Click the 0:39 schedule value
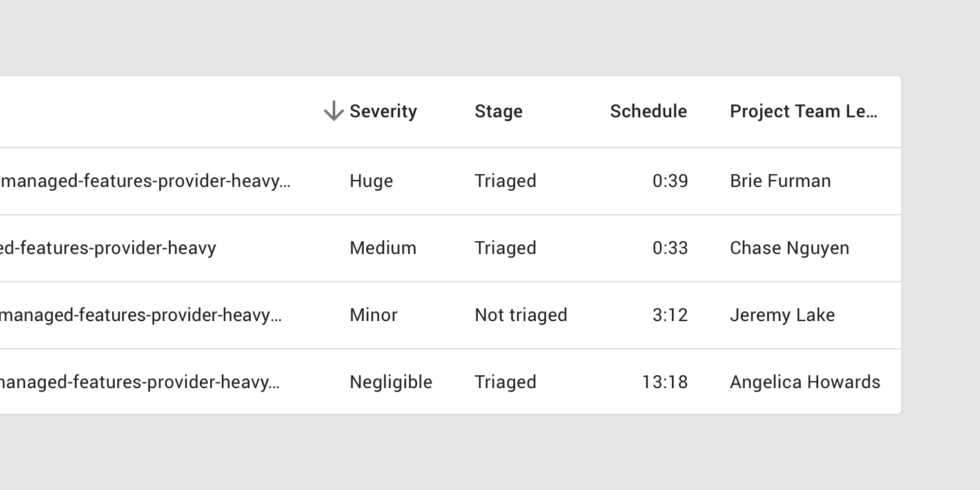Screen dimensions: 980x490 (x=670, y=181)
